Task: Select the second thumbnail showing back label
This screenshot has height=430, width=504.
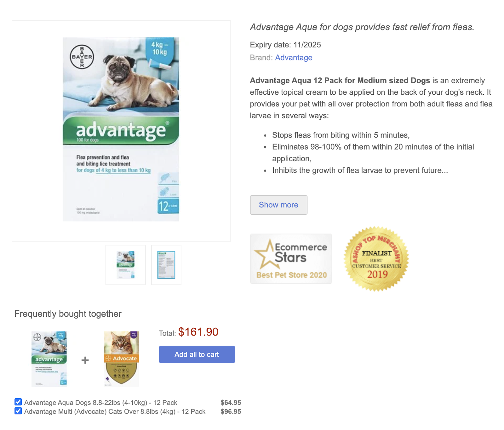Action: coord(166,265)
